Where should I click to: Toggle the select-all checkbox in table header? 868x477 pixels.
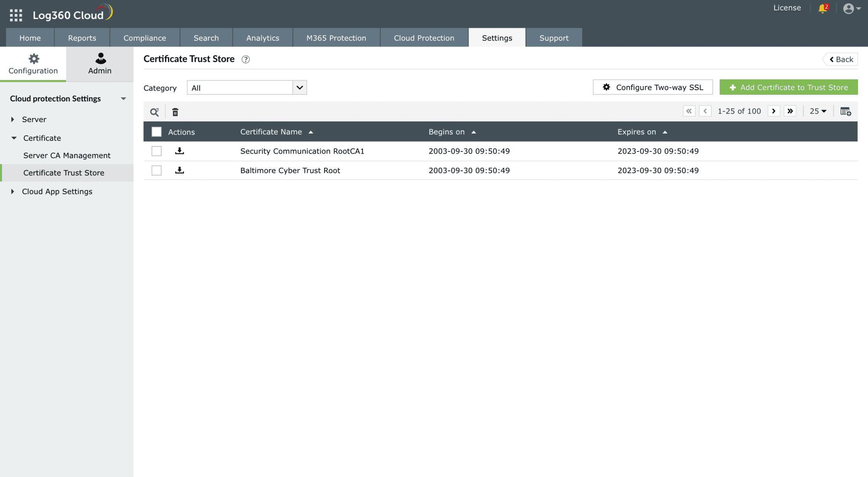(157, 132)
